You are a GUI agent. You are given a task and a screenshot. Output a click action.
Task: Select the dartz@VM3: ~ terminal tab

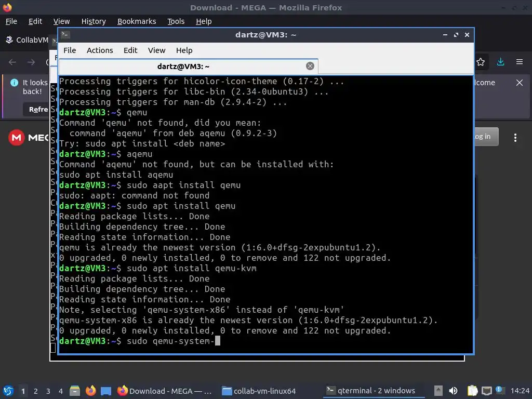click(188, 66)
